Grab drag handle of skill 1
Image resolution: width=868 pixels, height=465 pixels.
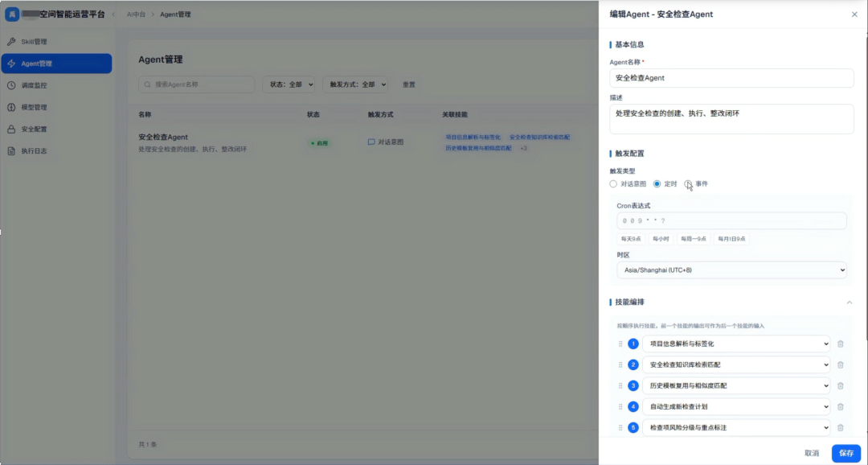pyautogui.click(x=620, y=344)
